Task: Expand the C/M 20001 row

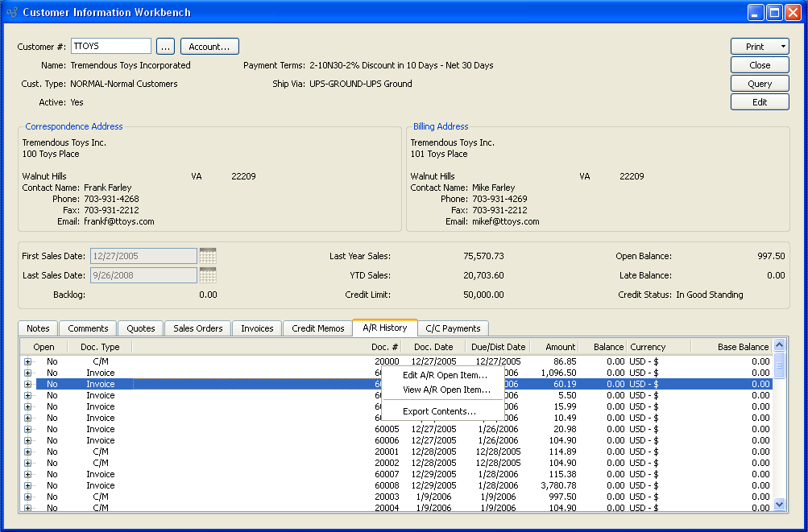Action: point(27,452)
